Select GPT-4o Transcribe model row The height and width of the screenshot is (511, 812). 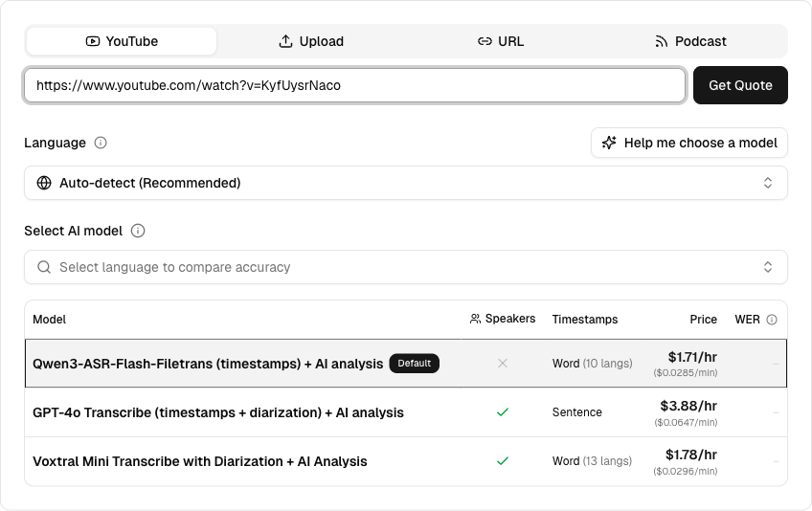(x=406, y=412)
